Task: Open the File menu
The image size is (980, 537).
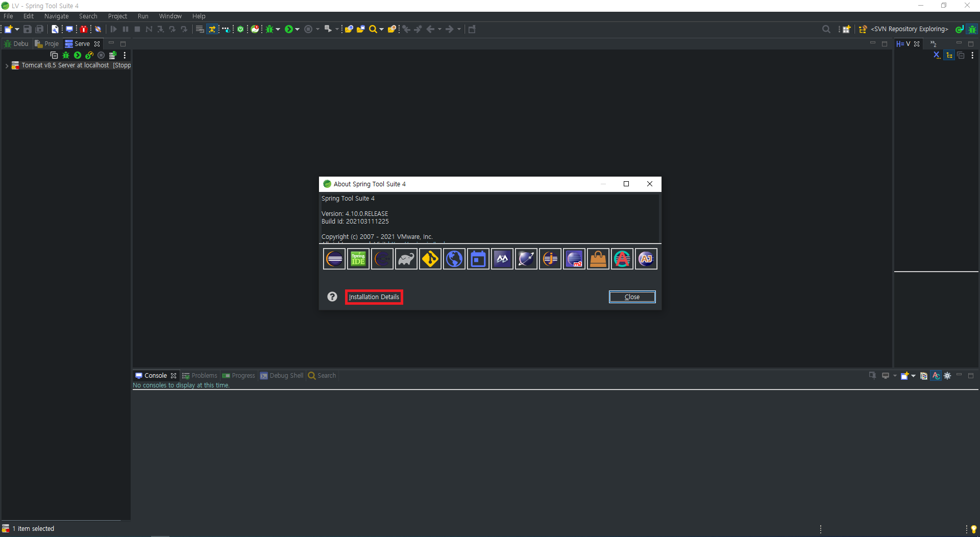Action: pos(8,16)
